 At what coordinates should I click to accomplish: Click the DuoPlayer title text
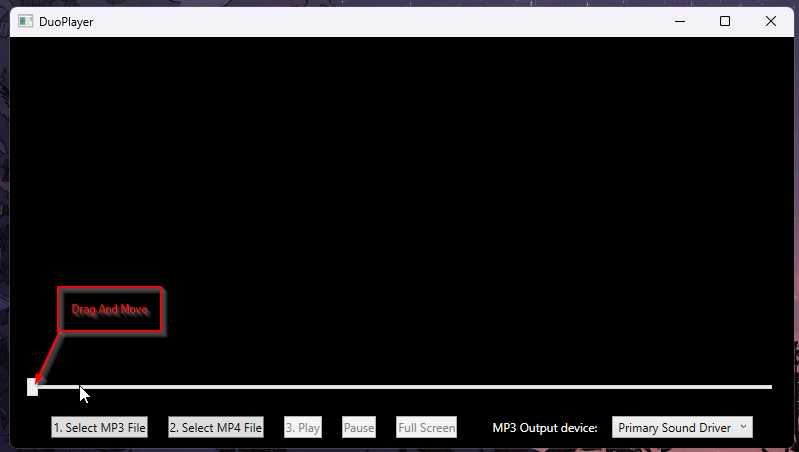[66, 22]
